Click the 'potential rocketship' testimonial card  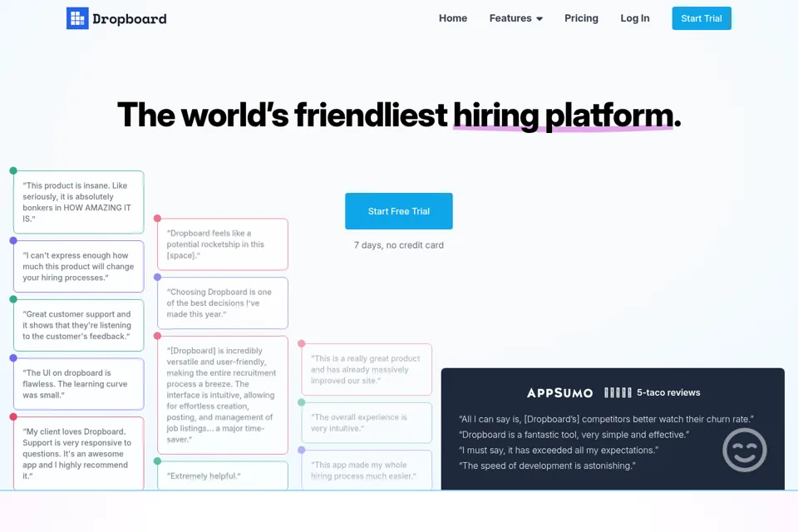(x=223, y=244)
